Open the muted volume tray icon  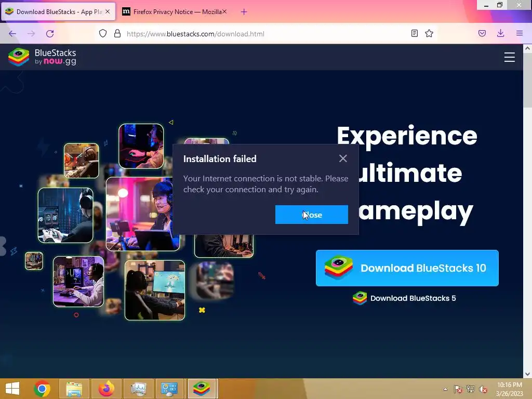point(483,389)
